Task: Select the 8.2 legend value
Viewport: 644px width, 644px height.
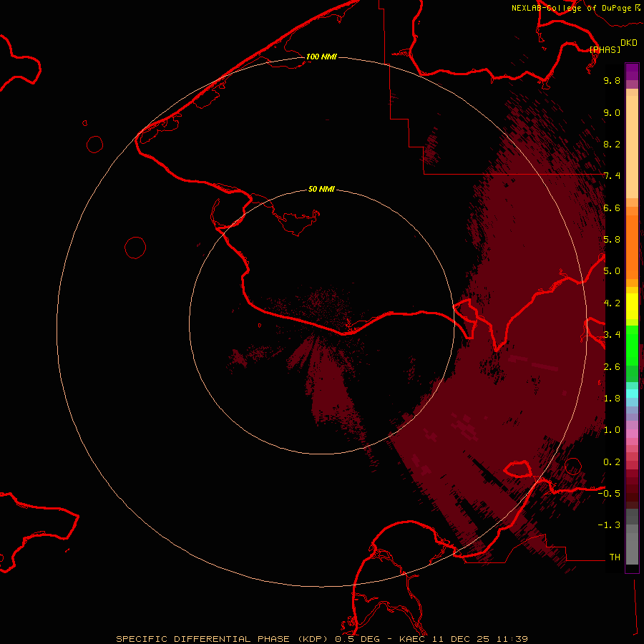Action: pos(612,144)
